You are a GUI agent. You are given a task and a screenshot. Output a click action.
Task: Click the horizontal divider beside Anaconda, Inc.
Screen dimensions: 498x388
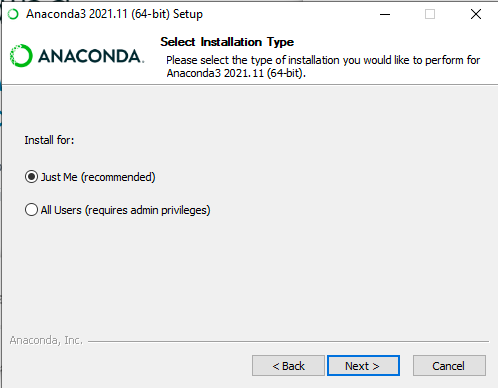click(288, 341)
